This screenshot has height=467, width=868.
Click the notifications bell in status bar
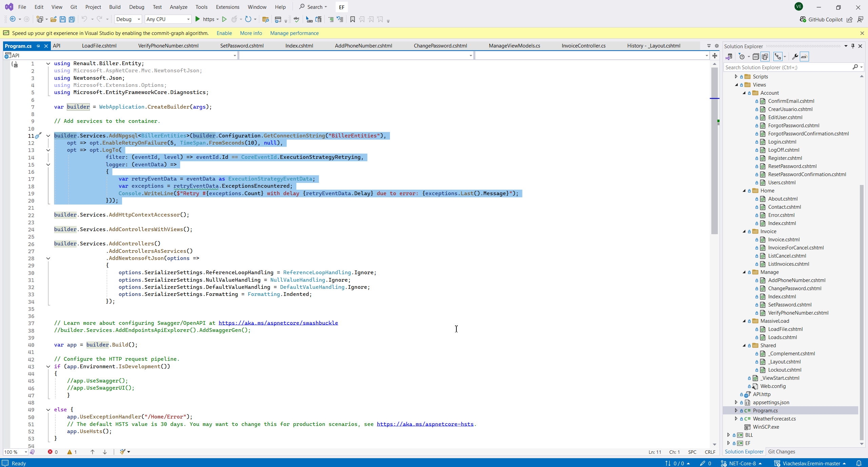tap(859, 463)
